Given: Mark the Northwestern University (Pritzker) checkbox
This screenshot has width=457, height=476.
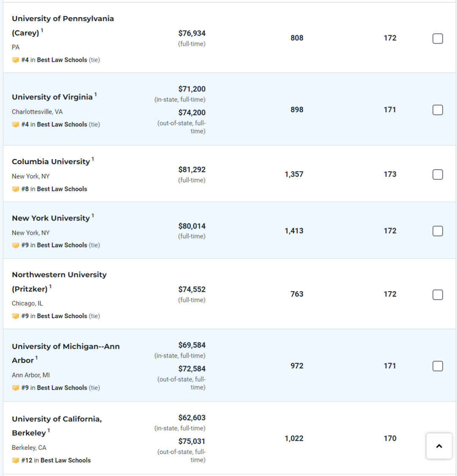Looking at the screenshot, I should pos(438,294).
